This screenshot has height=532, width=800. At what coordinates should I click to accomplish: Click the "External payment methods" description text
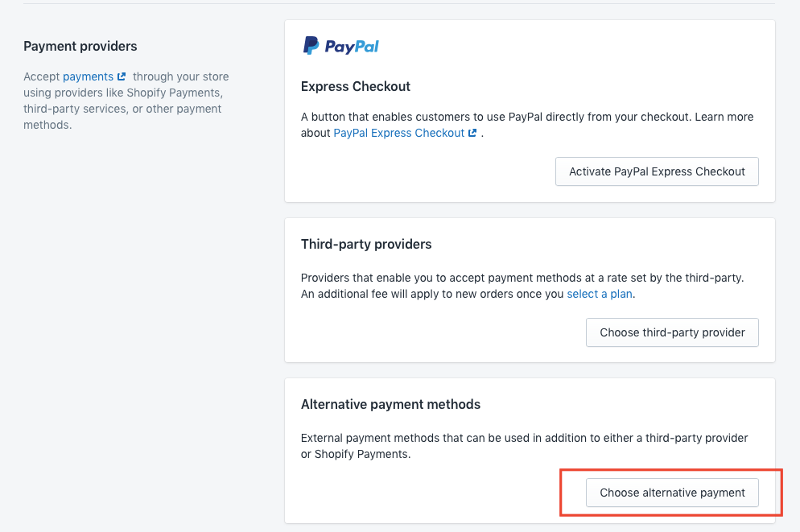[x=525, y=446]
